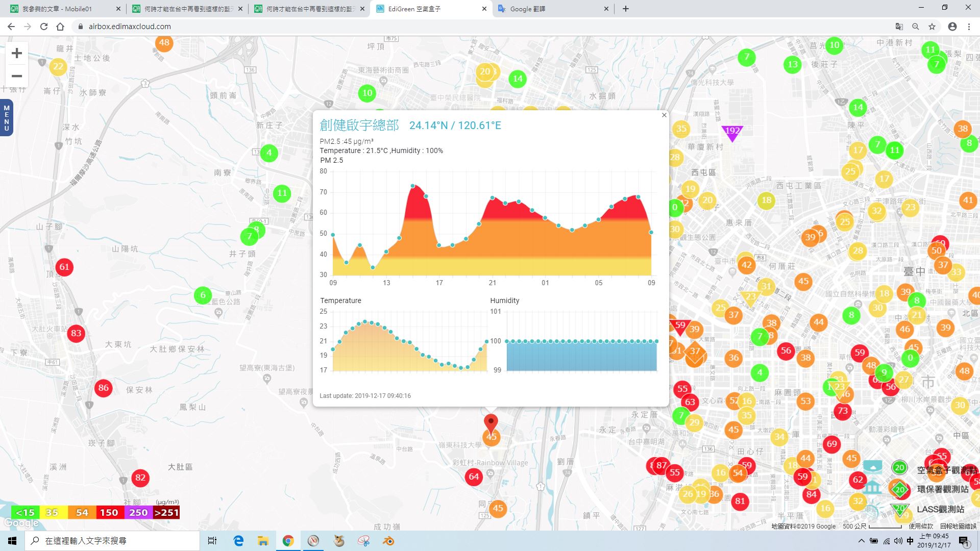Select the purple 192 LASS station marker
The height and width of the screenshot is (551, 980).
732,133
